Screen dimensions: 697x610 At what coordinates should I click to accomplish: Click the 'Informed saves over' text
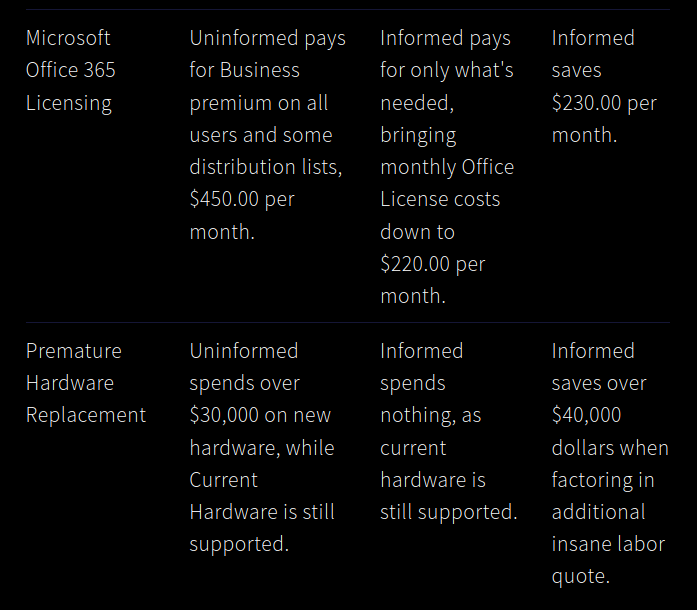click(598, 367)
